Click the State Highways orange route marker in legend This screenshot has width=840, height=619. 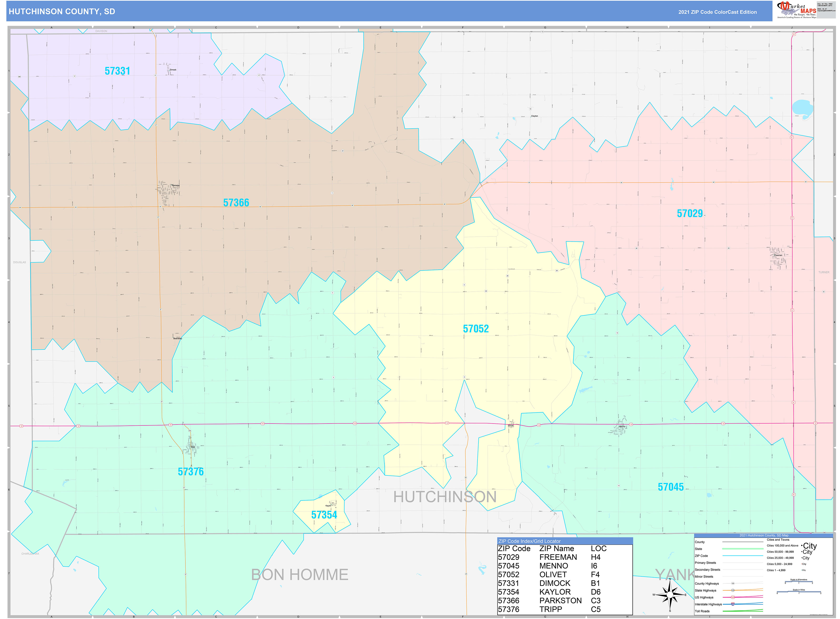point(733,590)
